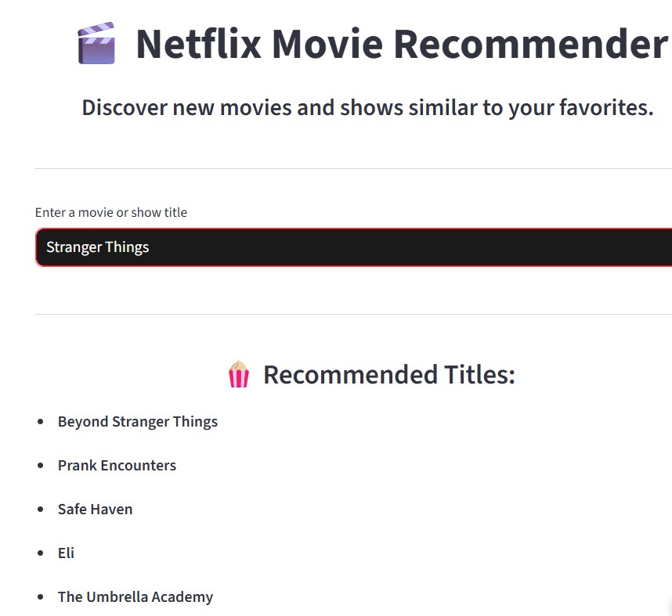Click the bullet marker before Prank Encounters

(x=42, y=465)
